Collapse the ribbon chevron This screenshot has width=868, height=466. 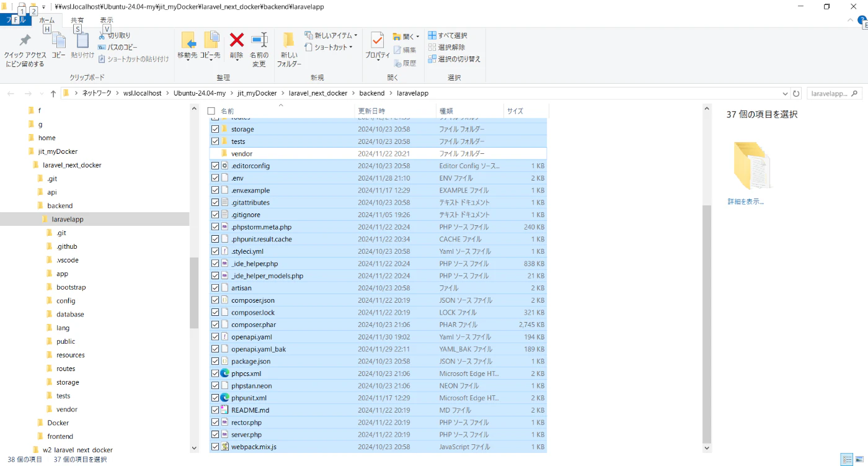point(851,20)
